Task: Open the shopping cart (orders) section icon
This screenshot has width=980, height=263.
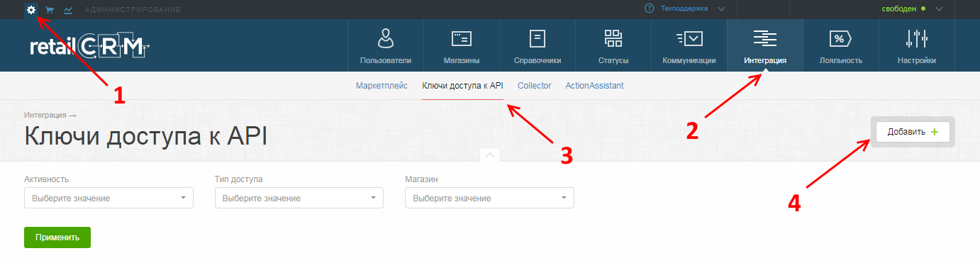Action: (50, 10)
